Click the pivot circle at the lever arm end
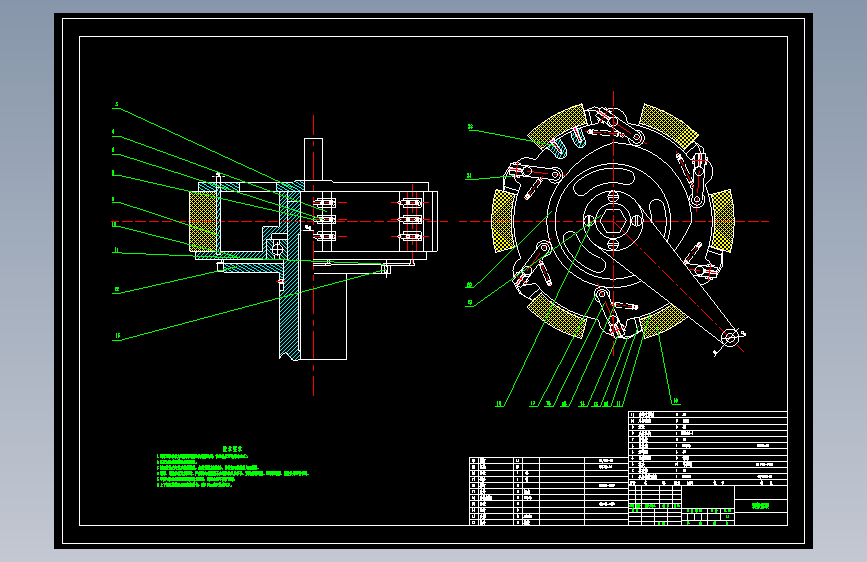 730,337
